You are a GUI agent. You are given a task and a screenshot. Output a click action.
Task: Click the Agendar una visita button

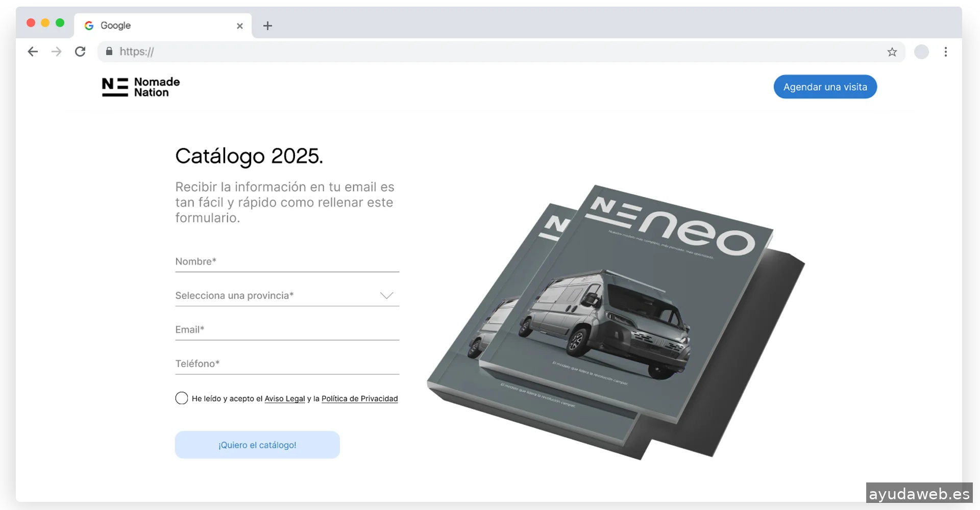tap(825, 87)
